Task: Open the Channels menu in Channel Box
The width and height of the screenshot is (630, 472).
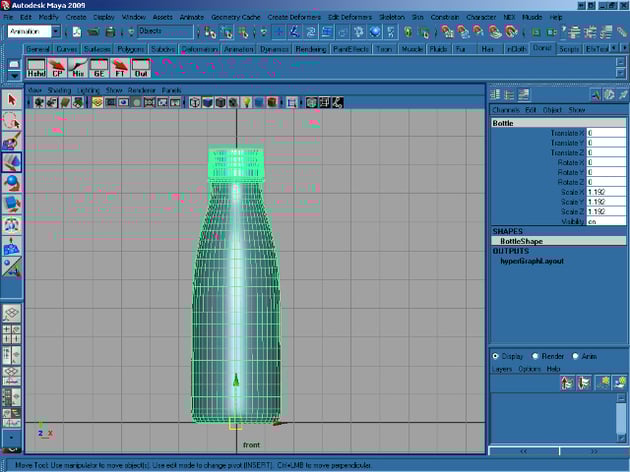Action: tap(506, 109)
